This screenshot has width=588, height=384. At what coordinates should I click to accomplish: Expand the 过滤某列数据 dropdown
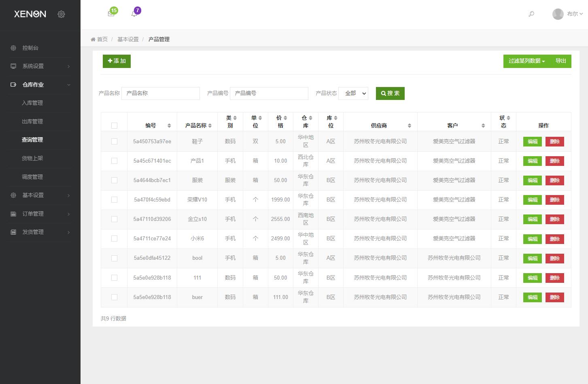point(526,61)
